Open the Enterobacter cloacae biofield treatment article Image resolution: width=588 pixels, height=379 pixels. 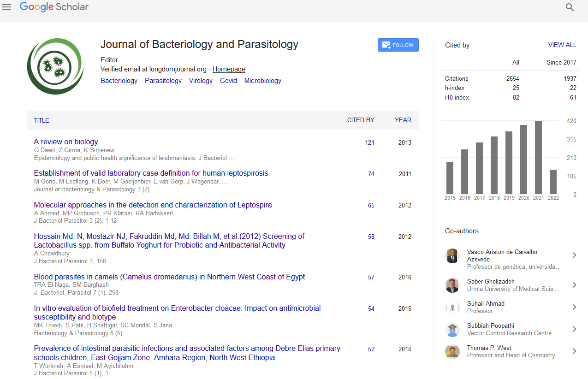tap(178, 313)
